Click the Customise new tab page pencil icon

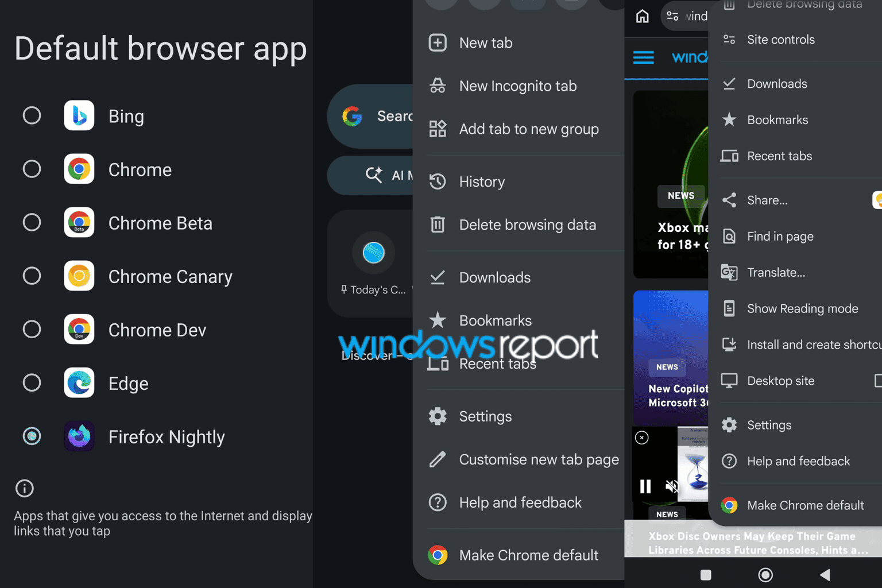point(438,459)
